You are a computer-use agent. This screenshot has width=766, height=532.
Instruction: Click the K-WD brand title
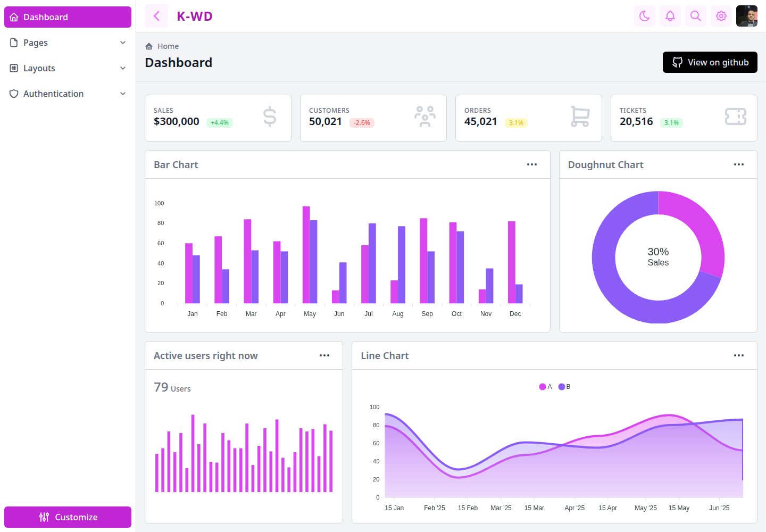[195, 16]
